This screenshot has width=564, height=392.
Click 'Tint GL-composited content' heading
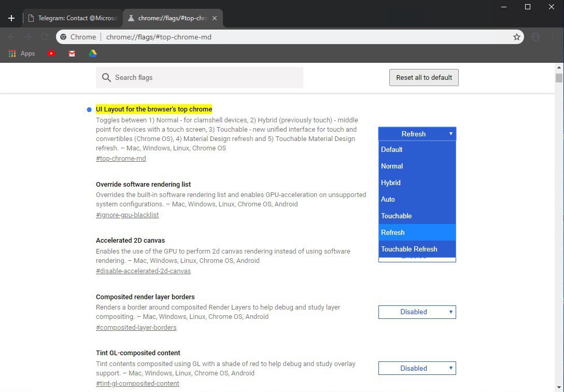[138, 353]
